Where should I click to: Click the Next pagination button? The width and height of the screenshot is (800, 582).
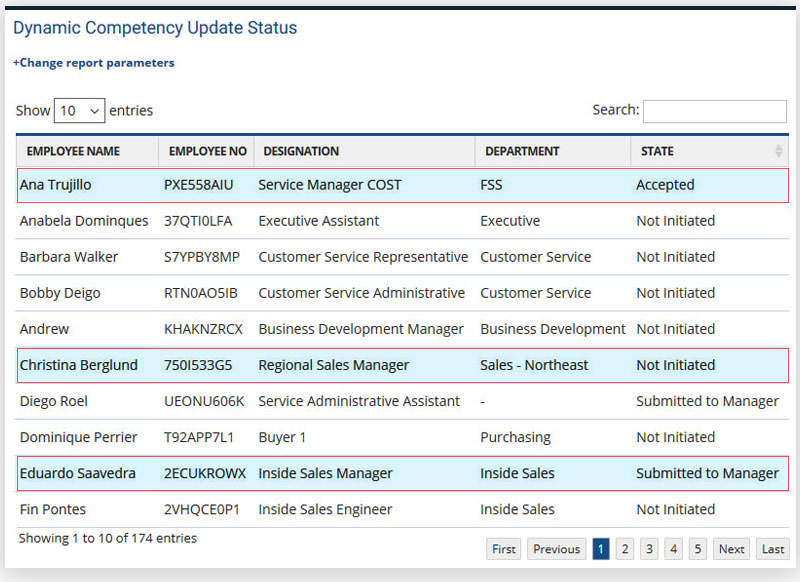pos(731,549)
